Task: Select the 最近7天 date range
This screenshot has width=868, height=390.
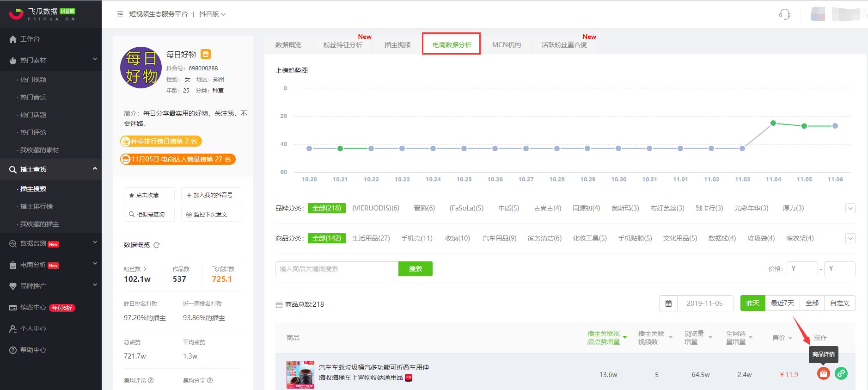Action: point(782,303)
